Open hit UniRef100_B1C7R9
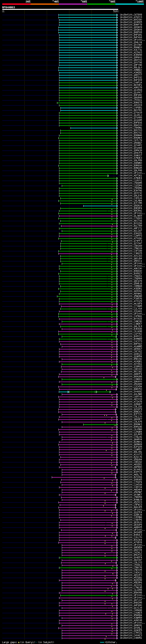 click(x=131, y=226)
